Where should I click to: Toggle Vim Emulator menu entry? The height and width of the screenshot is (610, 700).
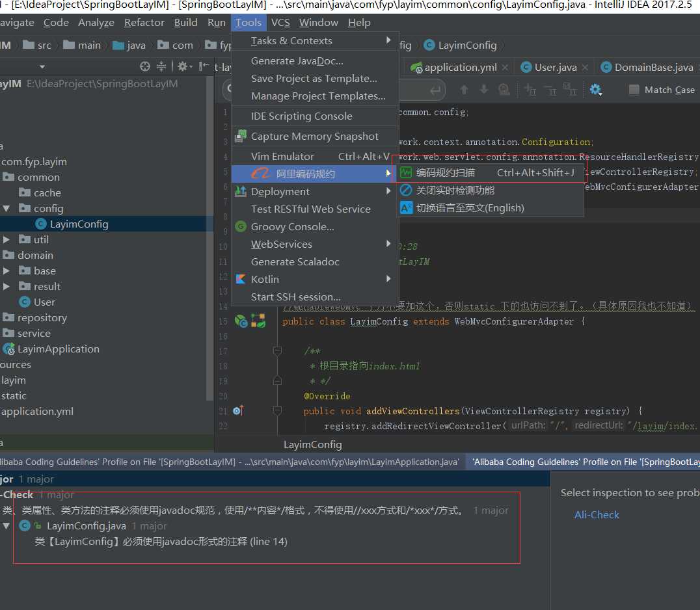tap(315, 156)
